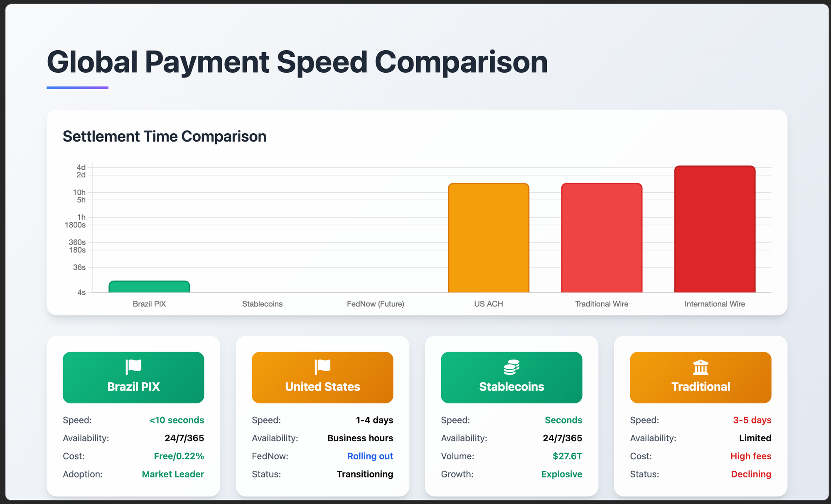Viewport: 831px width, 504px height.
Task: Click the 10h y-axis tick label
Action: tap(79, 192)
